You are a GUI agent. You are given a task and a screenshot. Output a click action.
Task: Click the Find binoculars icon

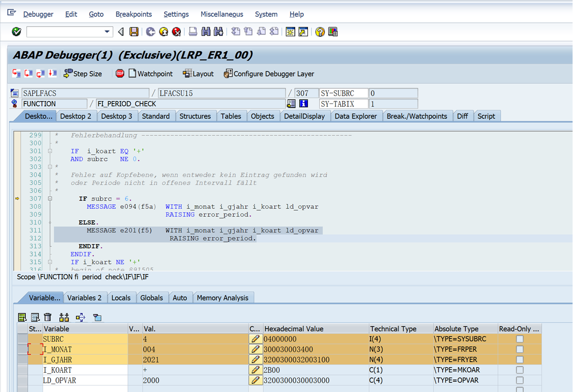pos(206,32)
